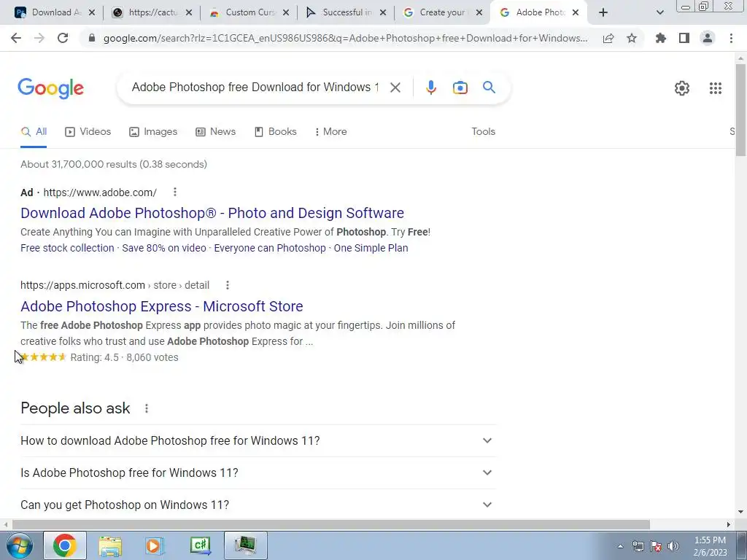
Task: Open the Windows Start menu
Action: tap(19, 545)
